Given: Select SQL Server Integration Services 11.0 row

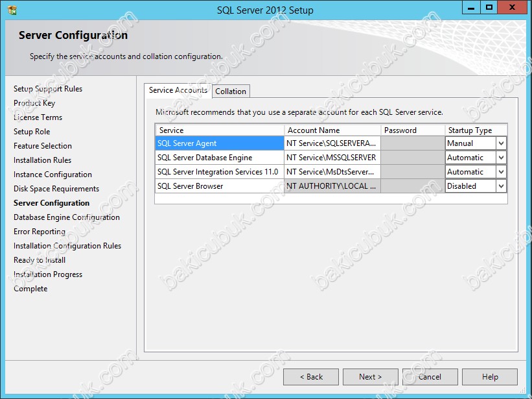Looking at the screenshot, I should pos(220,172).
